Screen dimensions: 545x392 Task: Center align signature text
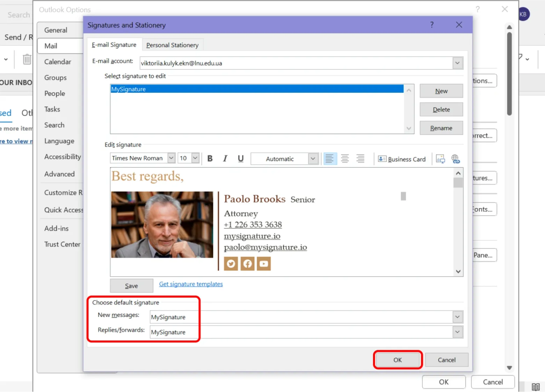pyautogui.click(x=345, y=159)
